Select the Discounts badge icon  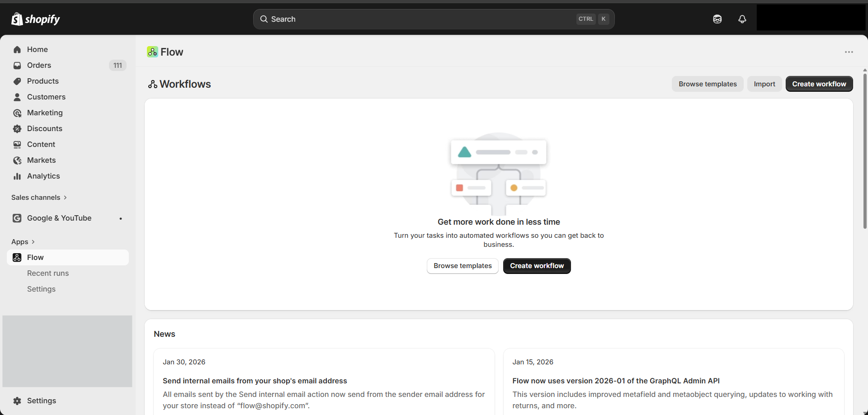coord(17,129)
